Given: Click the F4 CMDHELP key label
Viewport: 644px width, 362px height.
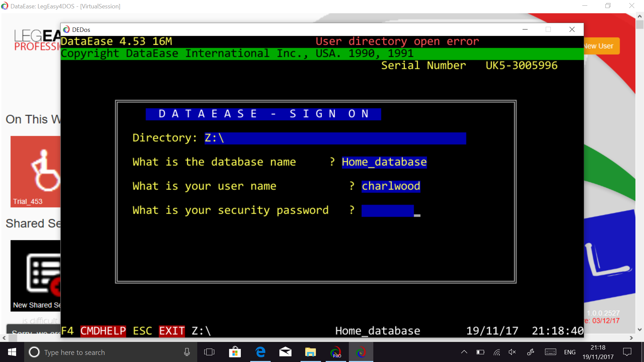Looking at the screenshot, I should pyautogui.click(x=93, y=331).
